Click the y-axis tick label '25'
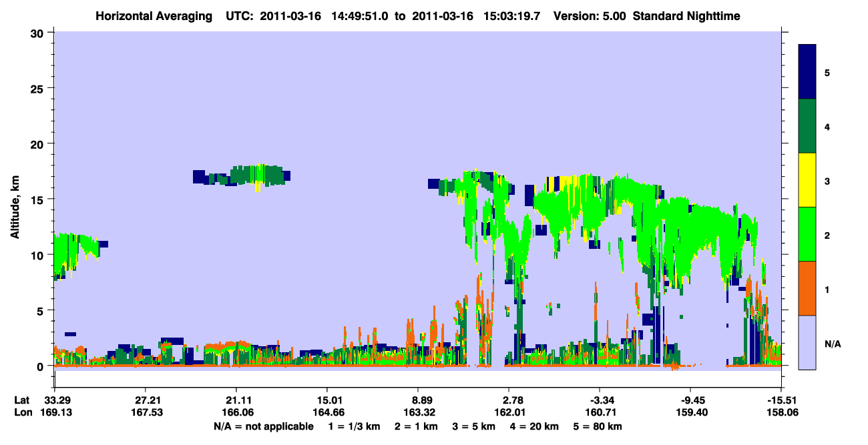Viewport: 868px width, 445px height. 38,88
